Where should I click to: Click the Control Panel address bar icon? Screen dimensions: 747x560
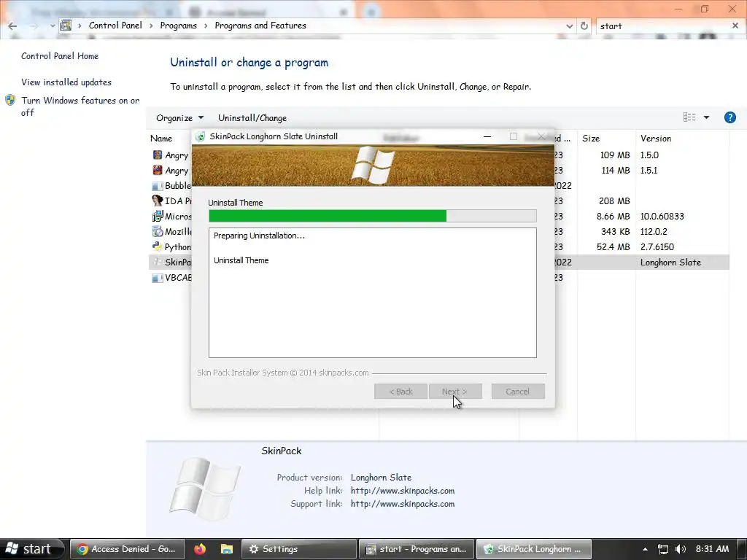coord(66,26)
